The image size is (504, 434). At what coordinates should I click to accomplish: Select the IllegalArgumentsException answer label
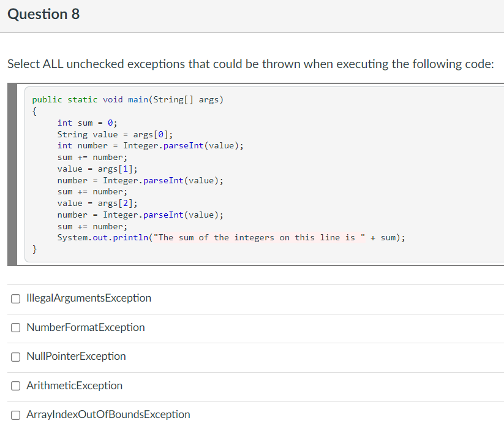pos(89,298)
